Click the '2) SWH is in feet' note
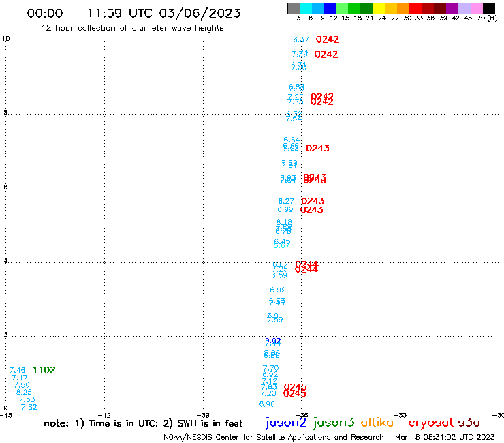The height and width of the screenshot is (443, 504). (x=202, y=423)
